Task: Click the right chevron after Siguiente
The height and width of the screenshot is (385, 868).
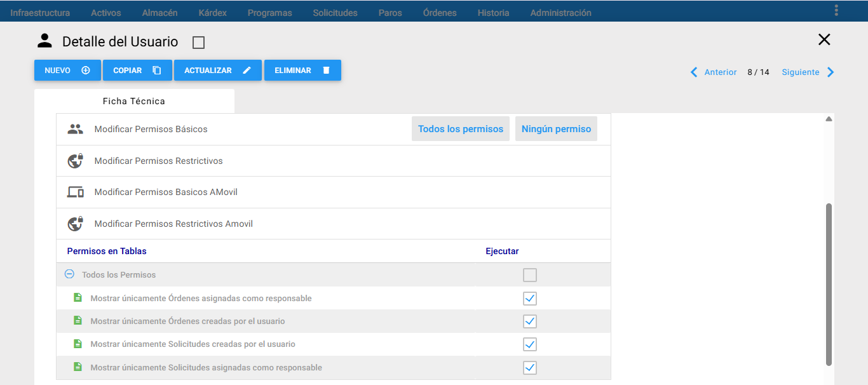Action: (831, 72)
